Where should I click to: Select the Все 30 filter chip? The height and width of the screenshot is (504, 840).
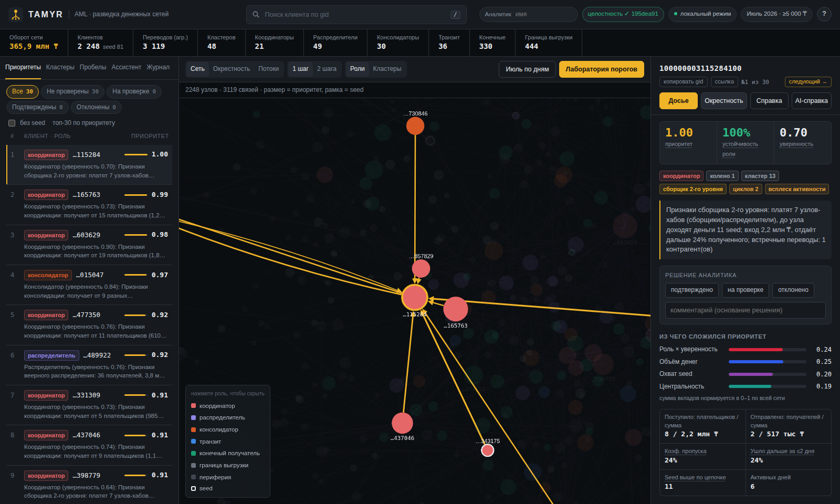23,91
